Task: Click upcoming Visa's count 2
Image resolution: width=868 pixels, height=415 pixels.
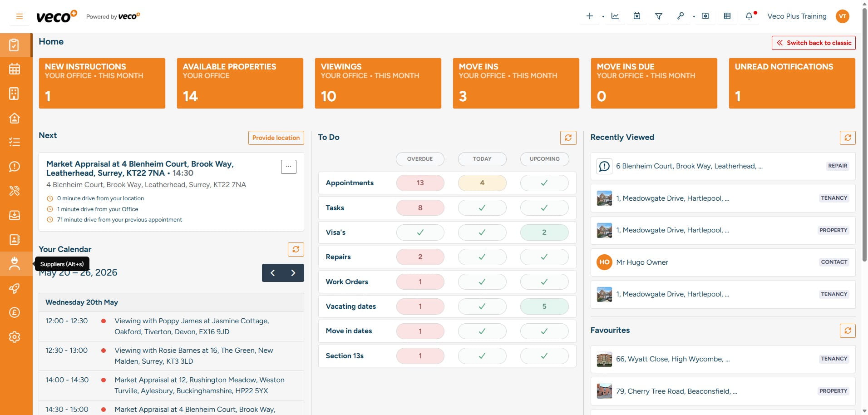Action: (544, 232)
